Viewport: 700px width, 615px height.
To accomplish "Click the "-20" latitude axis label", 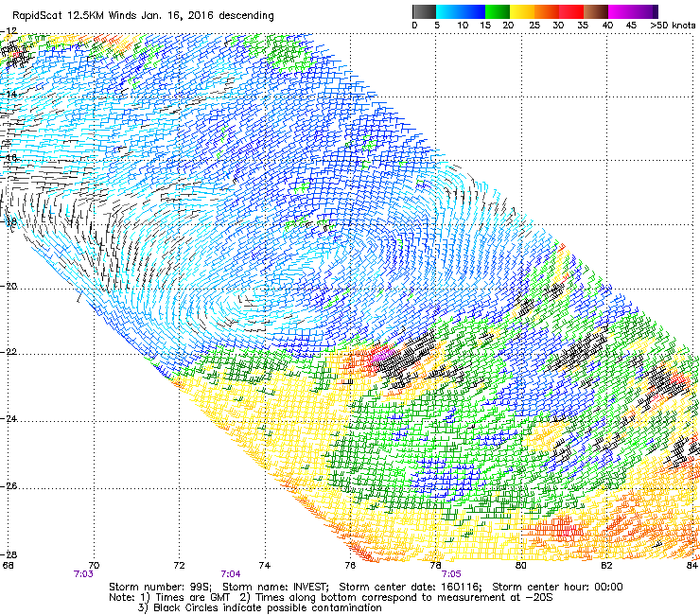I will 9,287.
